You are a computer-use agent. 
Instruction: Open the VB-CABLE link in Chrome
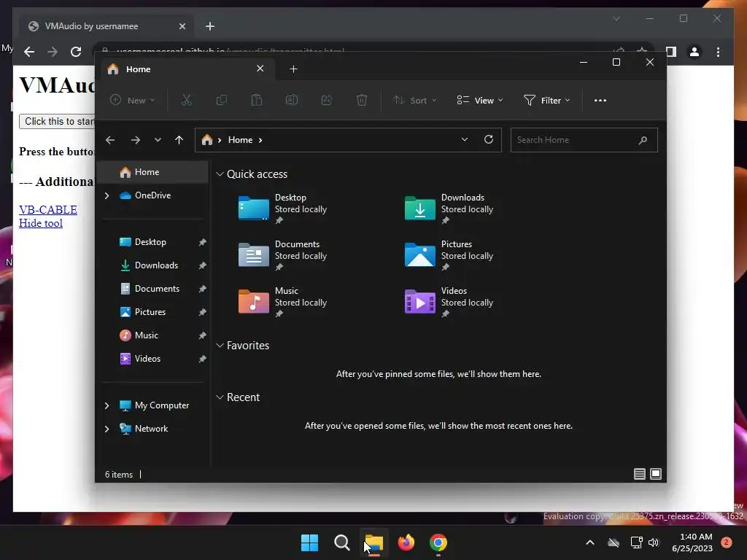(x=48, y=209)
